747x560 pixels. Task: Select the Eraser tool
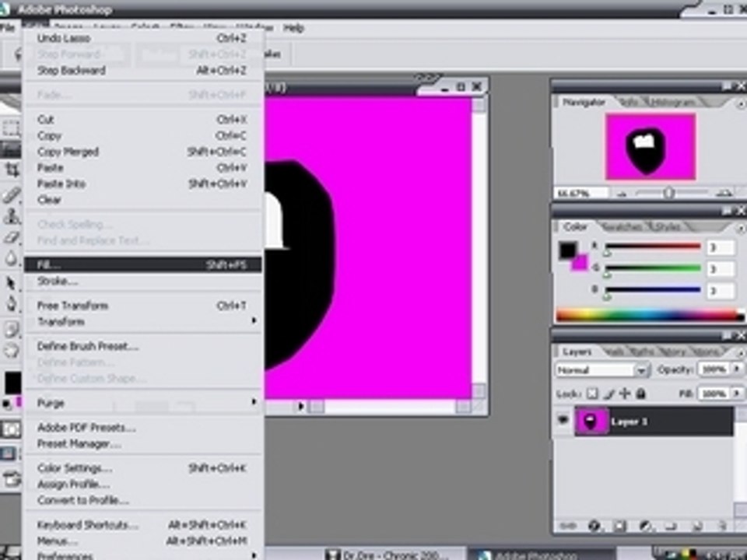12,237
